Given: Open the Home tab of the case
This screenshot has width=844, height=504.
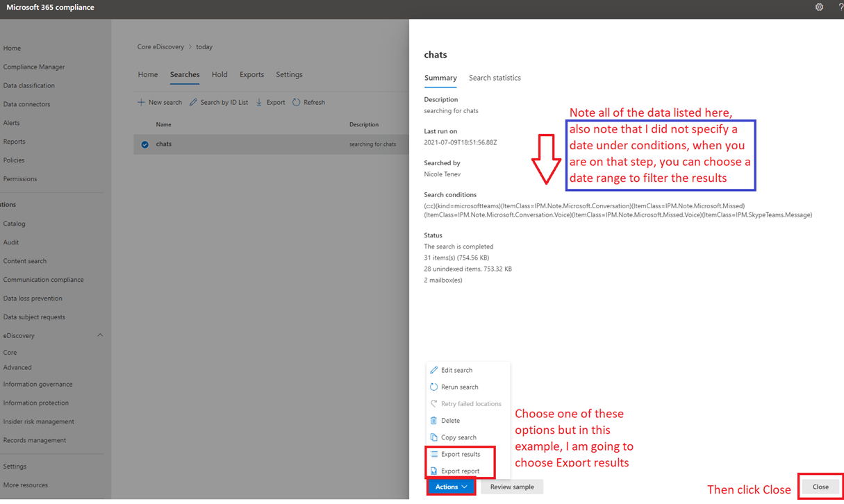Looking at the screenshot, I should [x=148, y=74].
